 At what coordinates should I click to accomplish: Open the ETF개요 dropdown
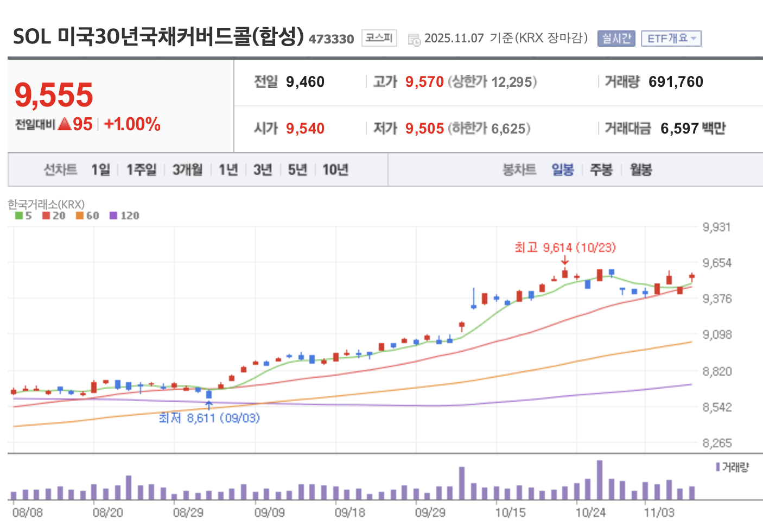(671, 39)
